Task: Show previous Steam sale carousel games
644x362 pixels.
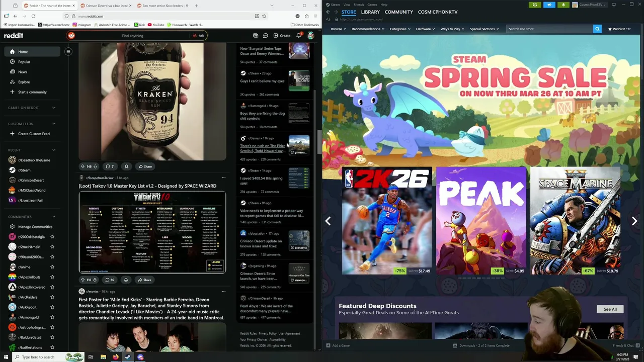Action: click(328, 221)
